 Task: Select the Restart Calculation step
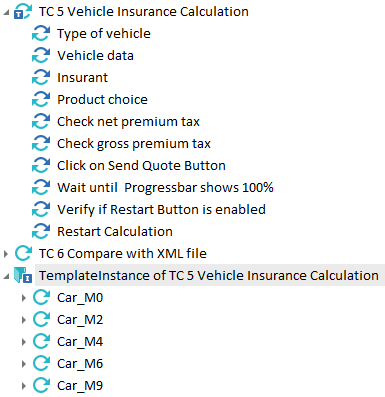click(115, 232)
